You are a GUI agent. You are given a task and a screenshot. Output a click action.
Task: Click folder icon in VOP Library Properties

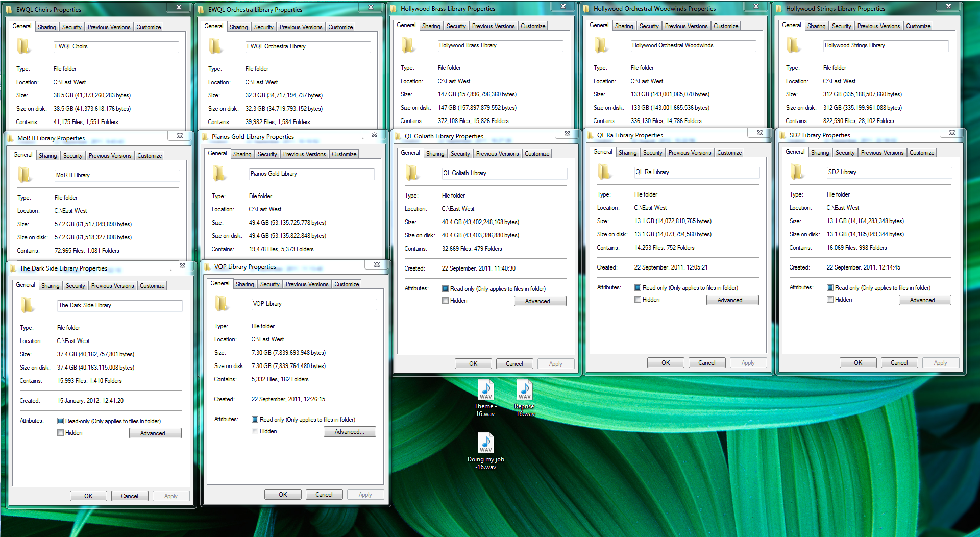[x=222, y=304]
